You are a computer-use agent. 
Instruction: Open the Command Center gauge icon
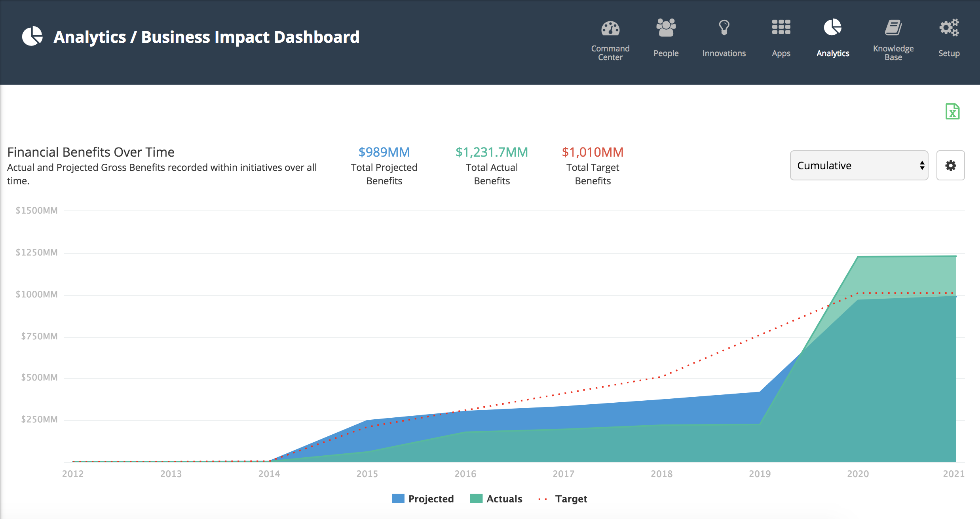610,28
